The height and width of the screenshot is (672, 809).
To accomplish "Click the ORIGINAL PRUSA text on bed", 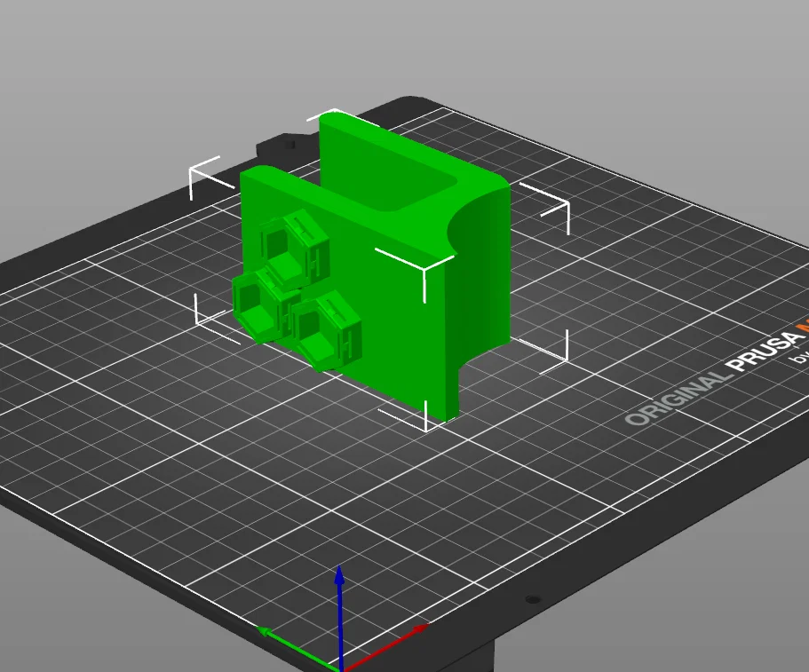I will (x=714, y=374).
